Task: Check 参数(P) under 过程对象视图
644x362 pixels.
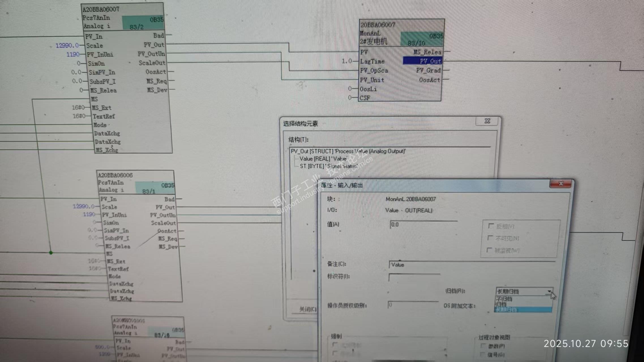Action: click(x=483, y=346)
